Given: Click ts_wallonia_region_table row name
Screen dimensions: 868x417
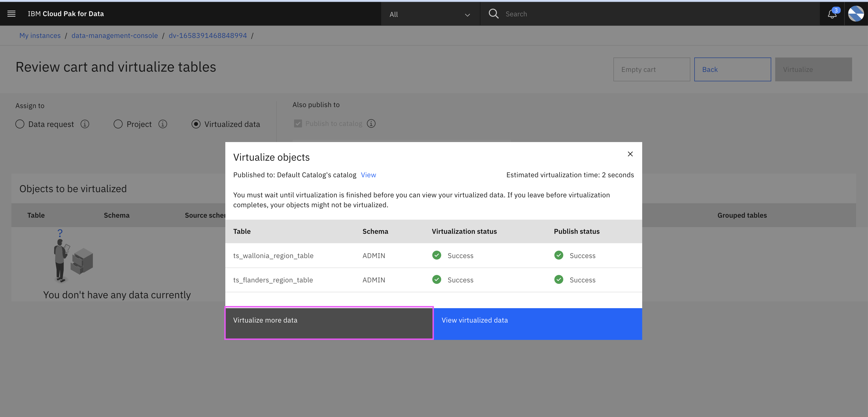Looking at the screenshot, I should (273, 255).
